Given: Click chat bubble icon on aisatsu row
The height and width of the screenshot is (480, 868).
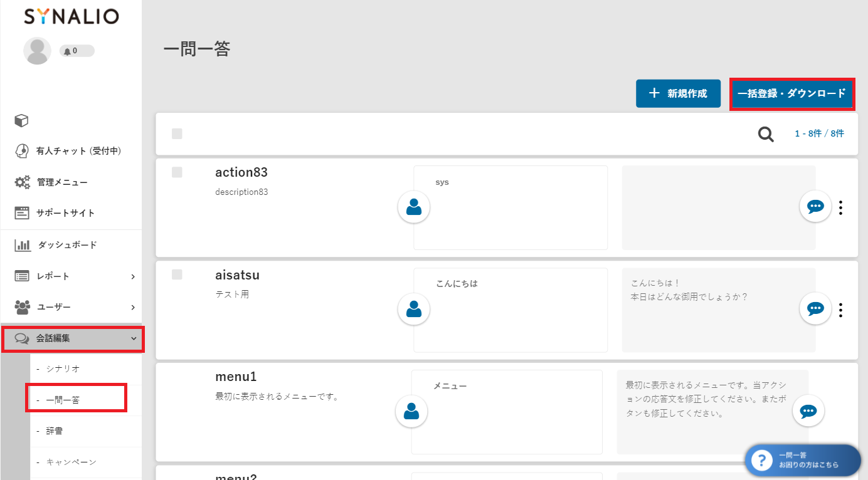Looking at the screenshot, I should pos(815,309).
